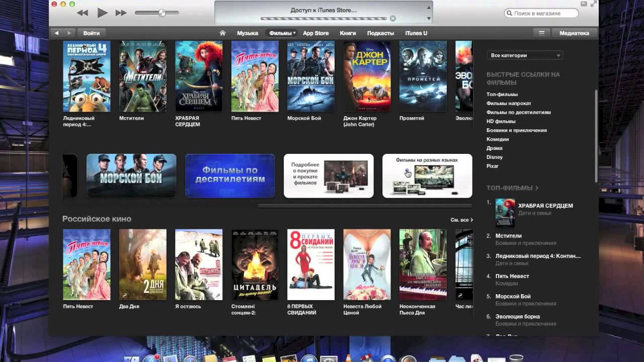This screenshot has height=362, width=644.
Task: Cancel loading with the X beside progress bar
Action: coord(393,19)
